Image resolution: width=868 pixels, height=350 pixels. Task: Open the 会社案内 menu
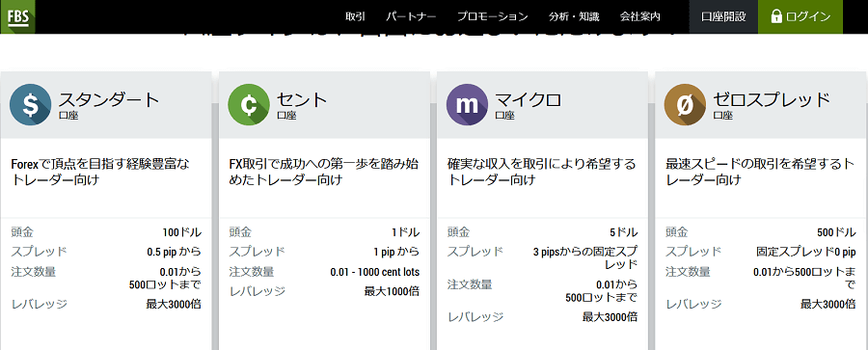coord(640,16)
